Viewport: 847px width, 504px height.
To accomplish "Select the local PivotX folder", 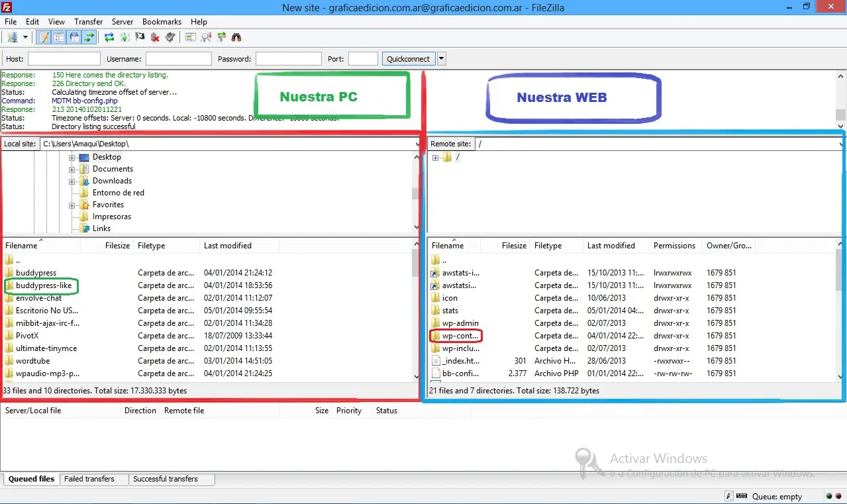I will [x=27, y=336].
